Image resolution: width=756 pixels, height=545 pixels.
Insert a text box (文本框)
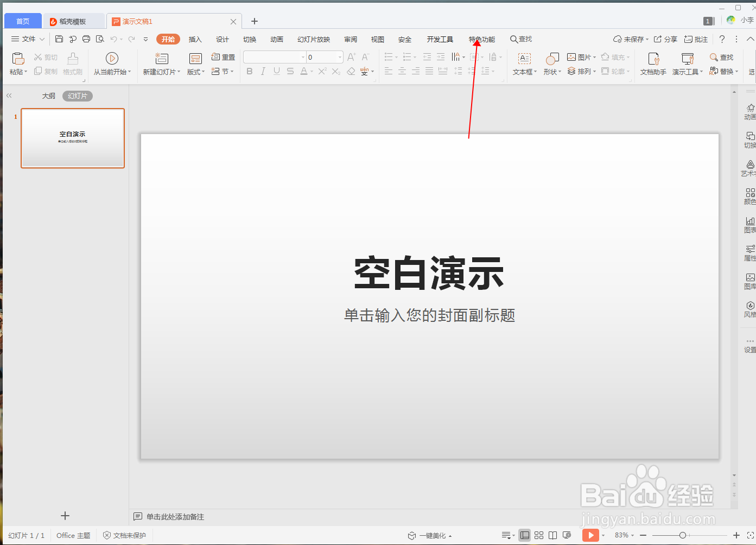click(x=523, y=62)
